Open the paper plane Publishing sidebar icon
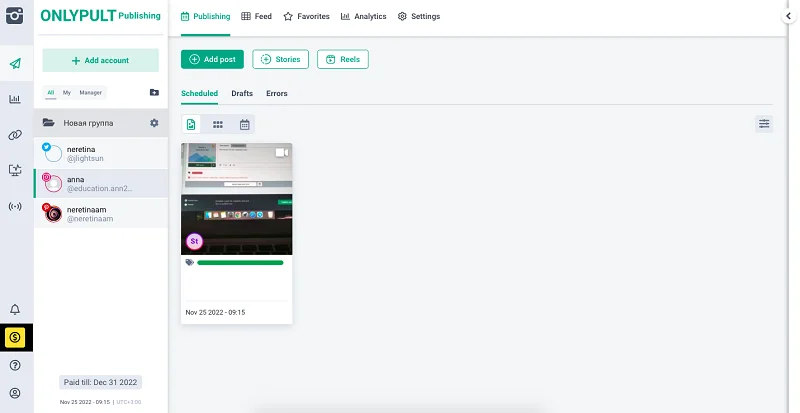800x413 pixels. (15, 64)
